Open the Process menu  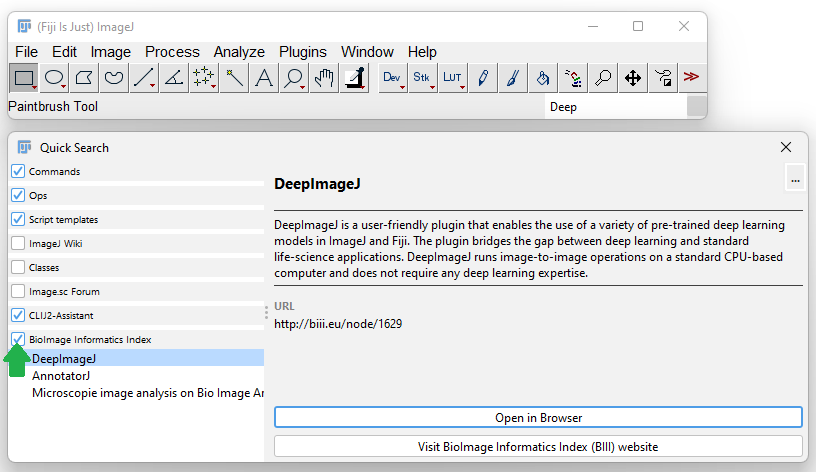coord(172,52)
